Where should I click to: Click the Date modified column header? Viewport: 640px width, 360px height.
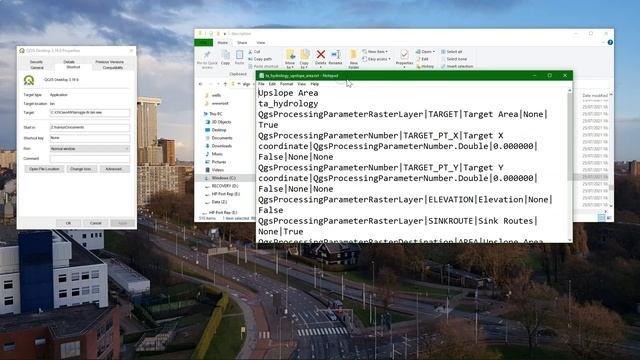[x=595, y=96]
